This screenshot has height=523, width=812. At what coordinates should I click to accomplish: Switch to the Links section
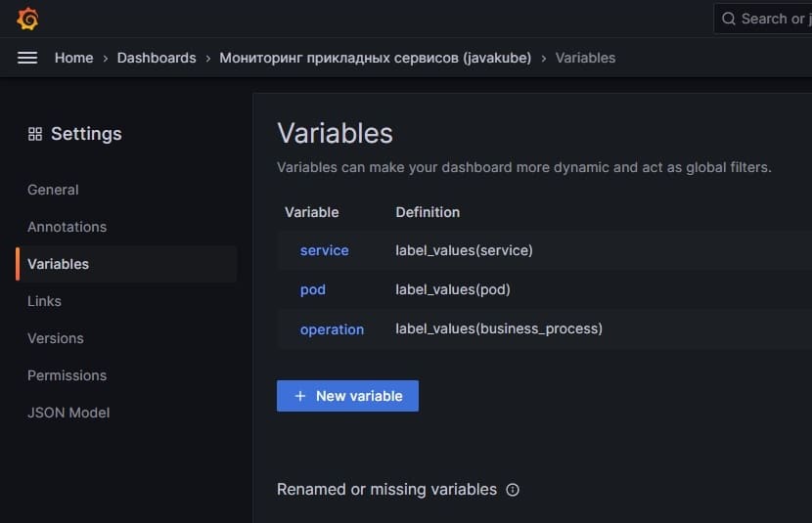pyautogui.click(x=44, y=302)
